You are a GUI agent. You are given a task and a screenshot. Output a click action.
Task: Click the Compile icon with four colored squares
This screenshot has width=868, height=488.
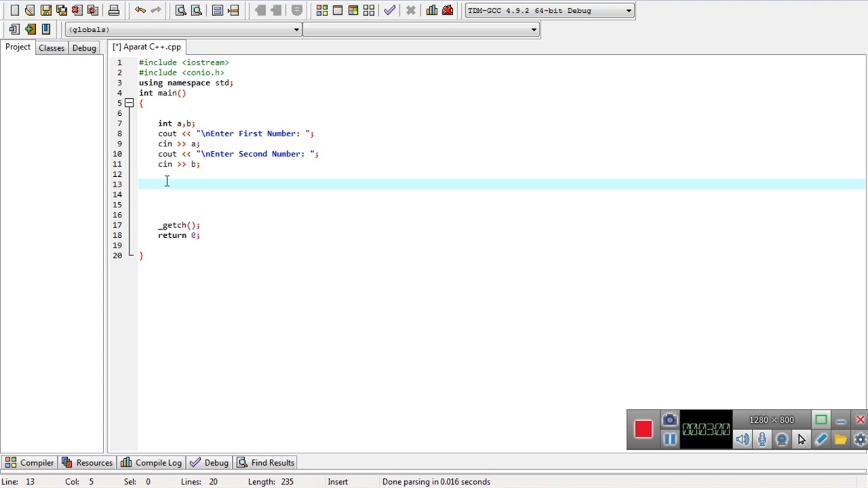(322, 10)
